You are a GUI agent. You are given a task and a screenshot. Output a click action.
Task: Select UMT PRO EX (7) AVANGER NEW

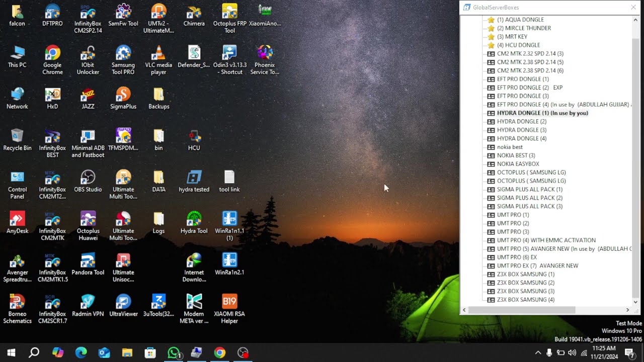538,266
